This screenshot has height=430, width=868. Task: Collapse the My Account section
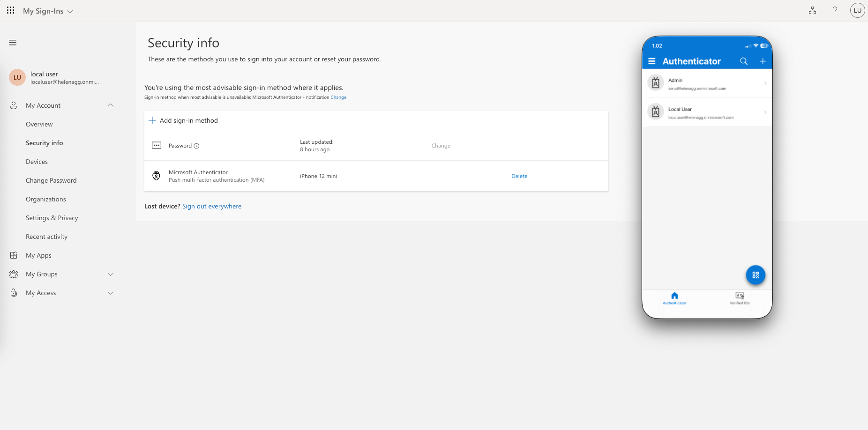[111, 105]
